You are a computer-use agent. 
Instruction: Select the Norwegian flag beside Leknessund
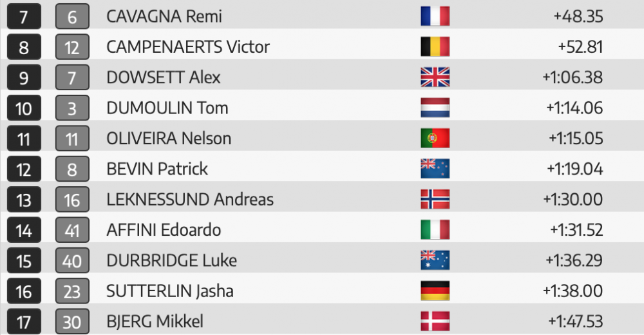tap(435, 199)
